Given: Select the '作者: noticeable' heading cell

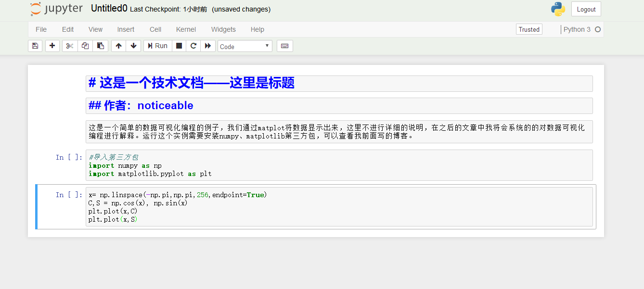Looking at the screenshot, I should pos(339,106).
